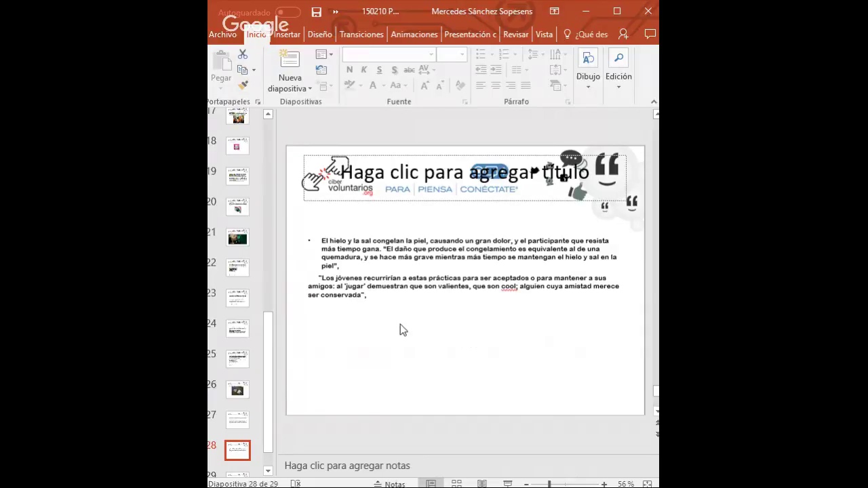Toggle the Notas pane in status bar
The image size is (868, 488).
pyautogui.click(x=390, y=484)
